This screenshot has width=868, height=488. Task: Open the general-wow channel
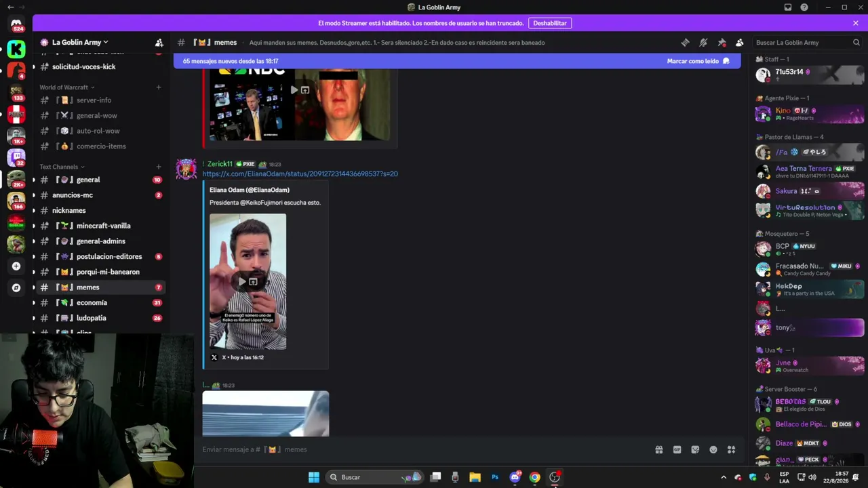(102, 116)
